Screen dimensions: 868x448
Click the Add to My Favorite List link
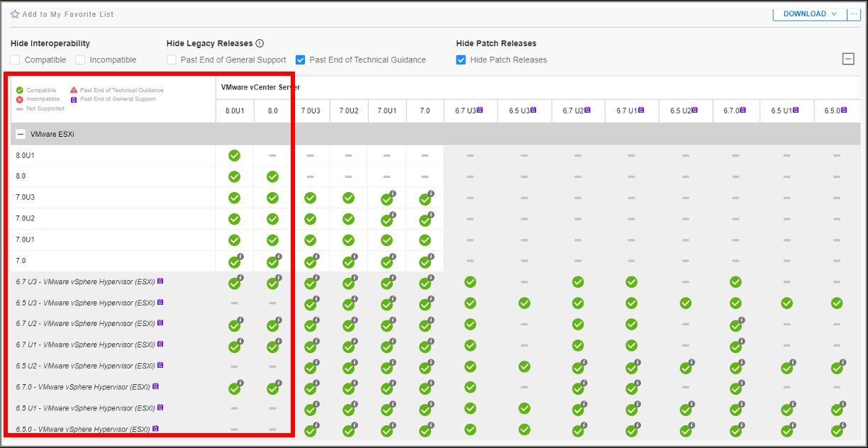[67, 13]
